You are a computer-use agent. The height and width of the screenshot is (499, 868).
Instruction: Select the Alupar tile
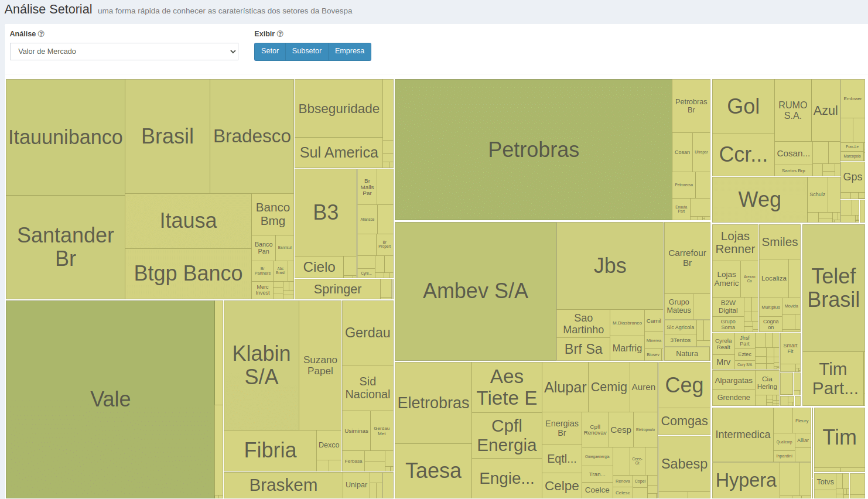(565, 387)
